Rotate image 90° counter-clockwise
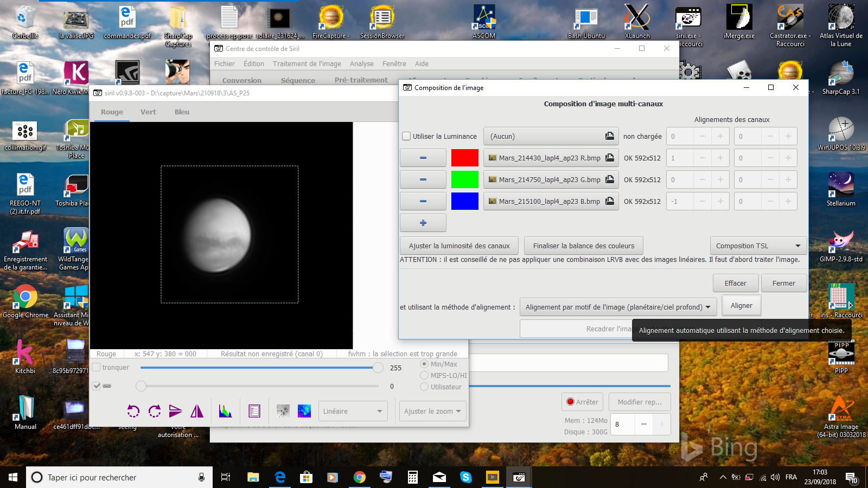Screen dimensions: 868x488 tap(133, 411)
